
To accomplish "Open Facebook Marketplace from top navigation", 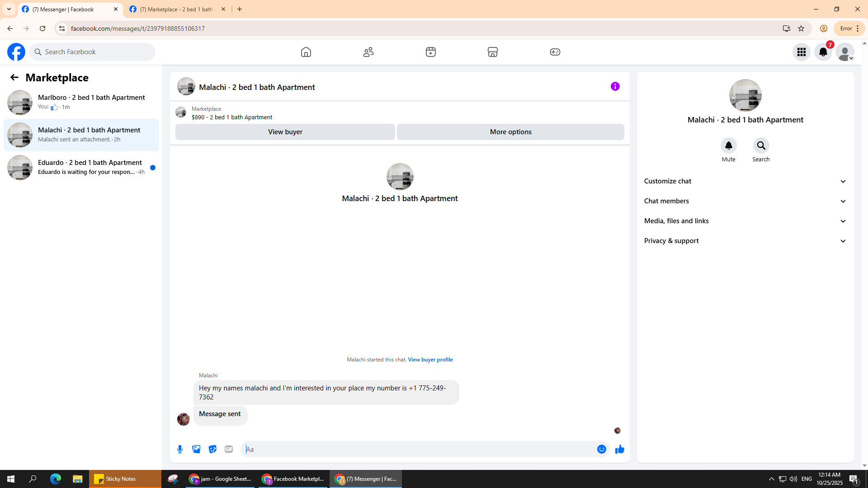I will point(492,52).
